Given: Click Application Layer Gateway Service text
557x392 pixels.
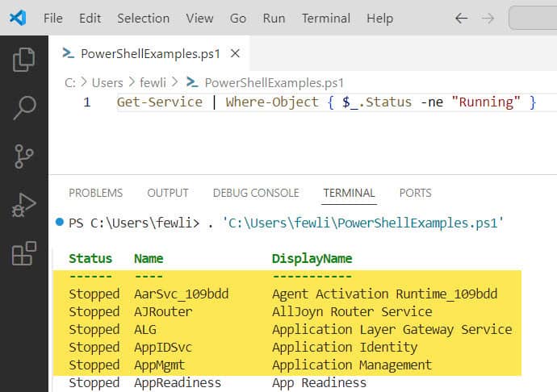Looking at the screenshot, I should 392,330.
